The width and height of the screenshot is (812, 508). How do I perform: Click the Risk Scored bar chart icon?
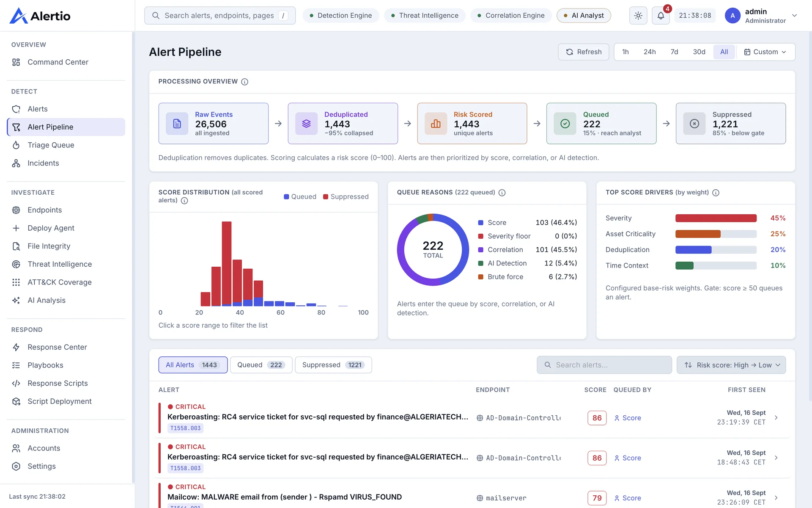coord(436,124)
